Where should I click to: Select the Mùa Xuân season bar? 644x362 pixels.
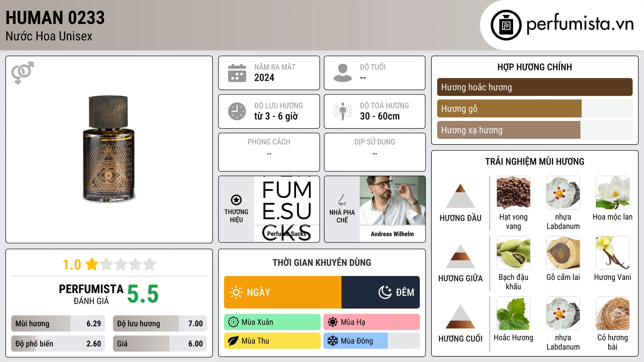(x=272, y=322)
